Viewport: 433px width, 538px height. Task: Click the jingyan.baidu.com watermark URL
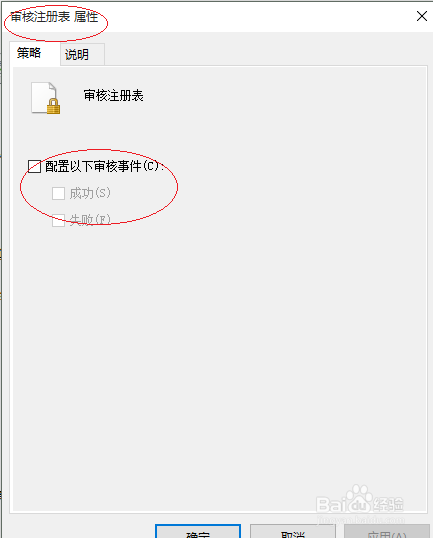[x=361, y=519]
